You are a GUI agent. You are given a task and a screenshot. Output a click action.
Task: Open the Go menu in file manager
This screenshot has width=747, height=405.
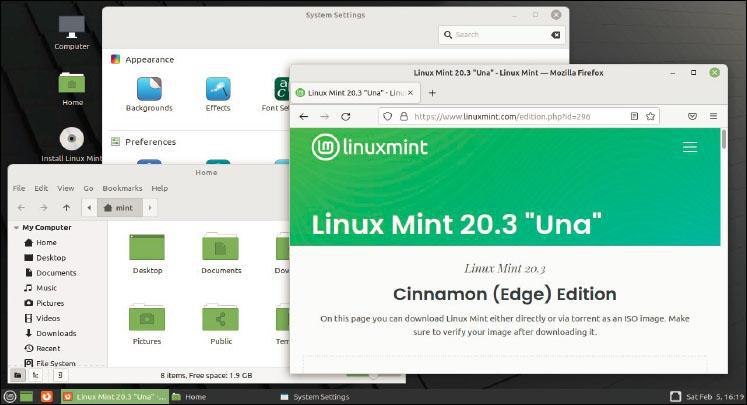[x=89, y=188]
